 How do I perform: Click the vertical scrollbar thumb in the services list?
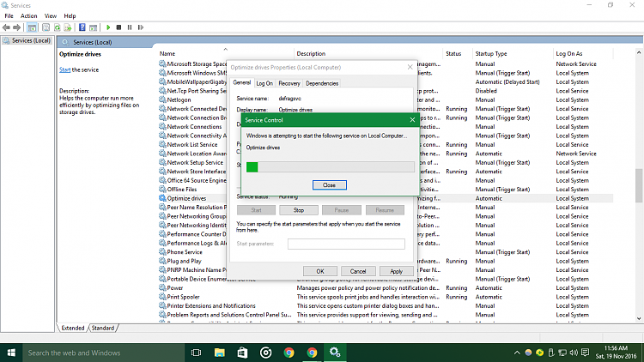[x=639, y=185]
